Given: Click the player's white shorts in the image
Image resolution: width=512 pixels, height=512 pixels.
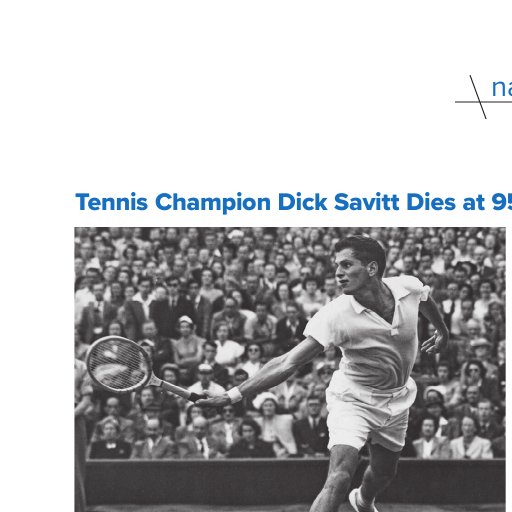Looking at the screenshot, I should coord(370,415).
